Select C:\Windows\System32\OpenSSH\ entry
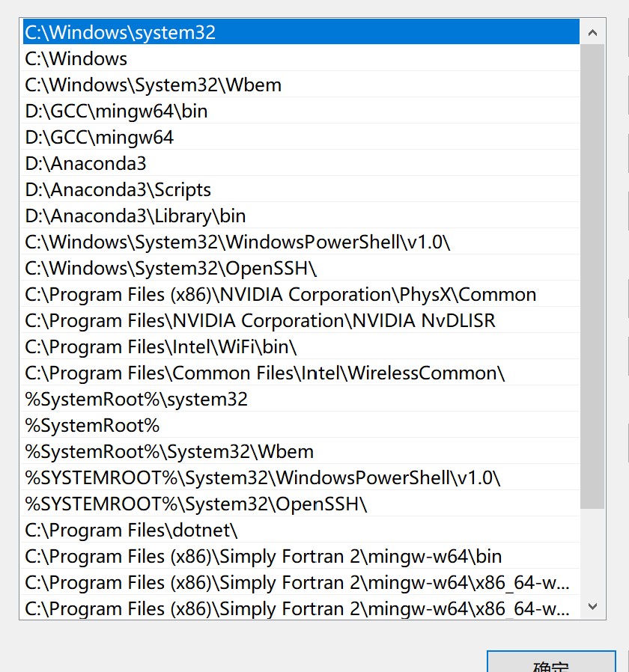This screenshot has height=672, width=629. pyautogui.click(x=301, y=268)
